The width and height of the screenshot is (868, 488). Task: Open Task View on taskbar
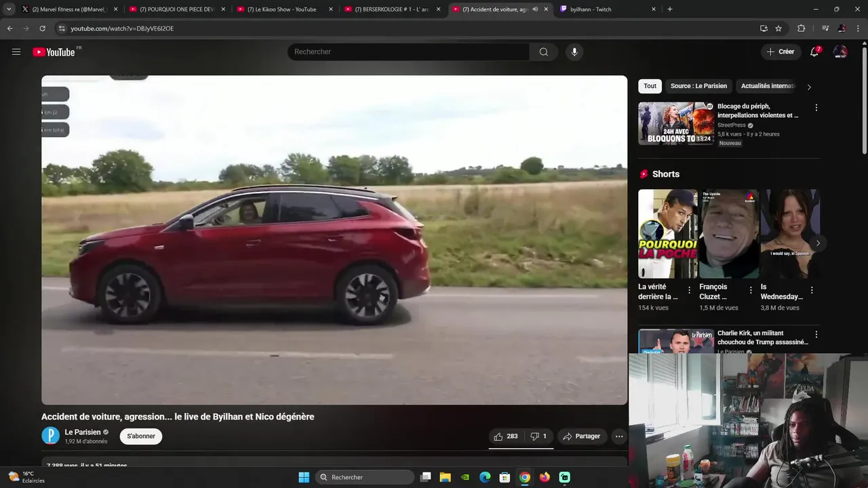(425, 477)
